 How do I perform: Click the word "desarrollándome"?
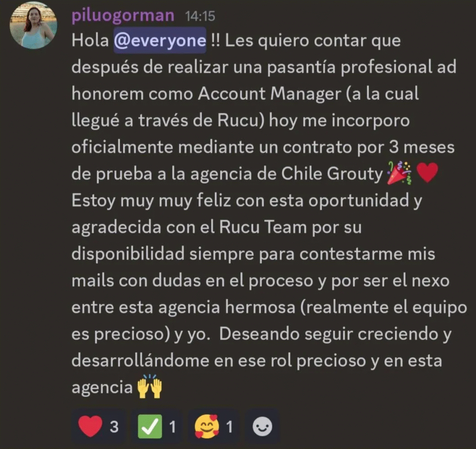(140, 361)
